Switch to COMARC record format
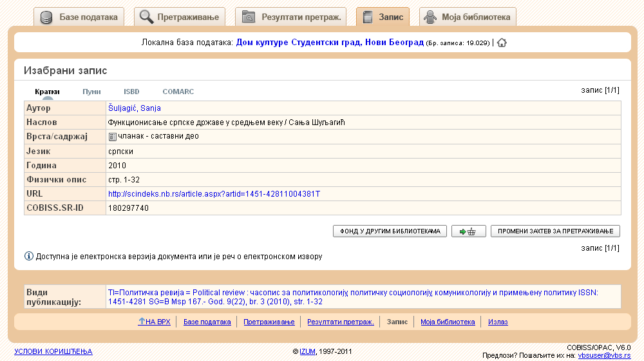The width and height of the screenshot is (644, 361). pyautogui.click(x=178, y=92)
